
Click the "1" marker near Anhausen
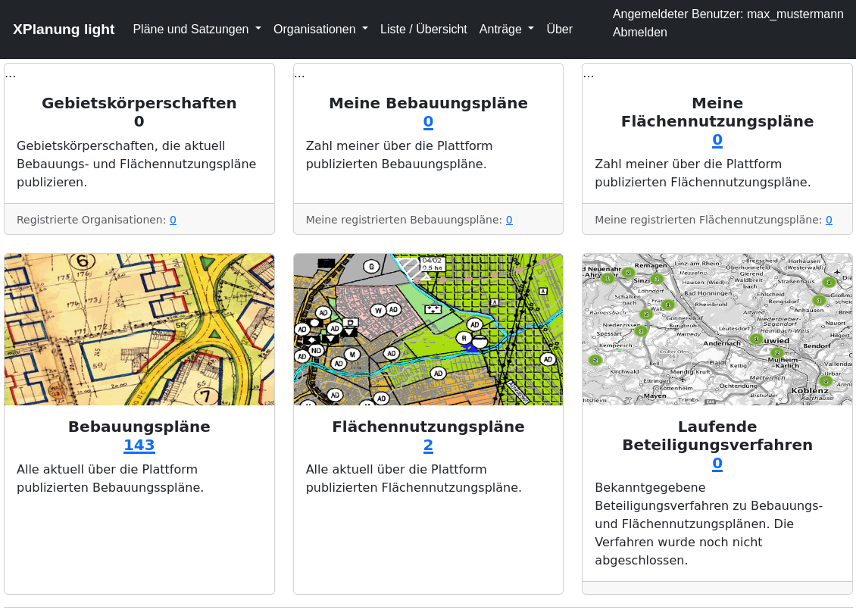pyautogui.click(x=820, y=300)
